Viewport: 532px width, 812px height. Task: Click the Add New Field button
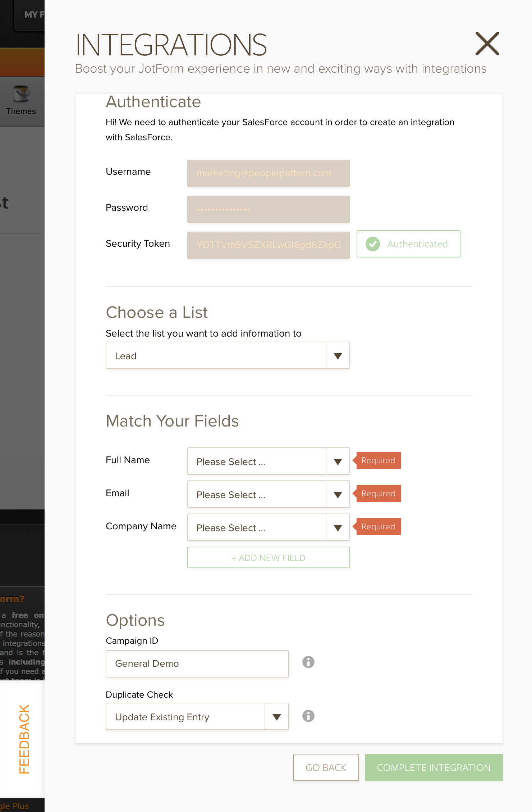pyautogui.click(x=269, y=557)
